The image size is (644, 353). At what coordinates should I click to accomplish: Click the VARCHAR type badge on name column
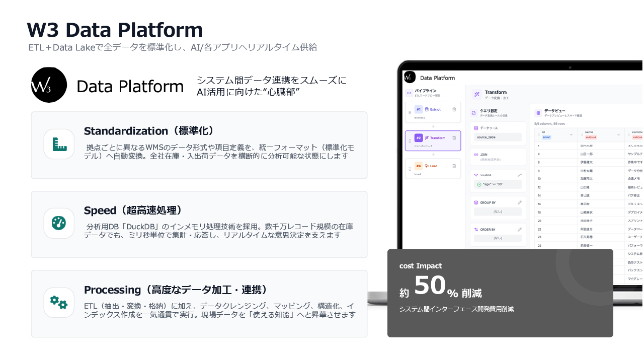[590, 137]
